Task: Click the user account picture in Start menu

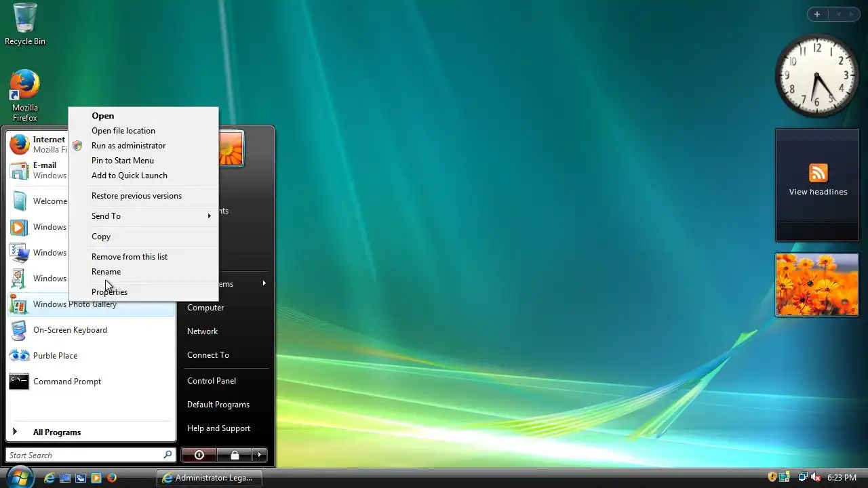Action: coord(231,148)
